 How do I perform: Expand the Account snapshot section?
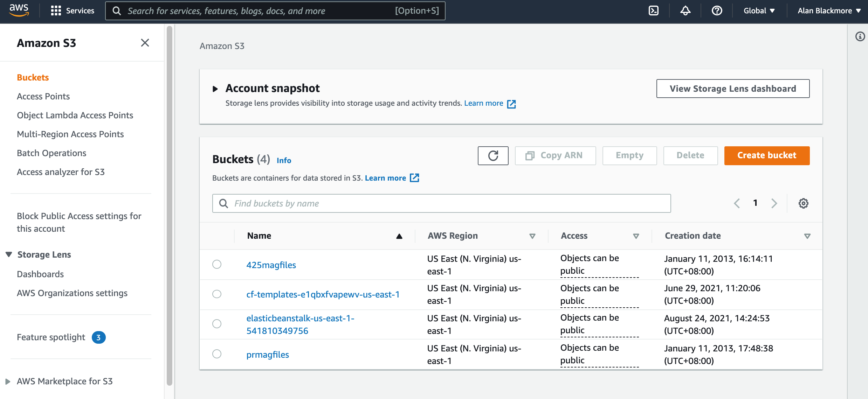click(215, 89)
